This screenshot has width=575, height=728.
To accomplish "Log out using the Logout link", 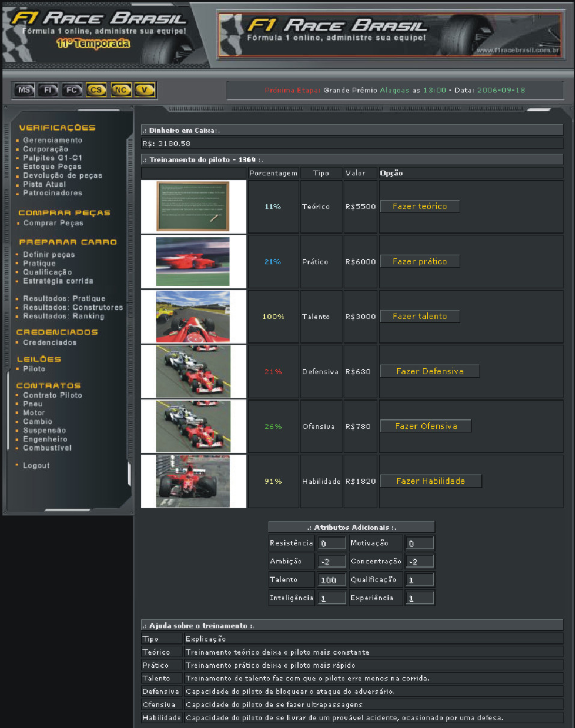I will tap(36, 466).
